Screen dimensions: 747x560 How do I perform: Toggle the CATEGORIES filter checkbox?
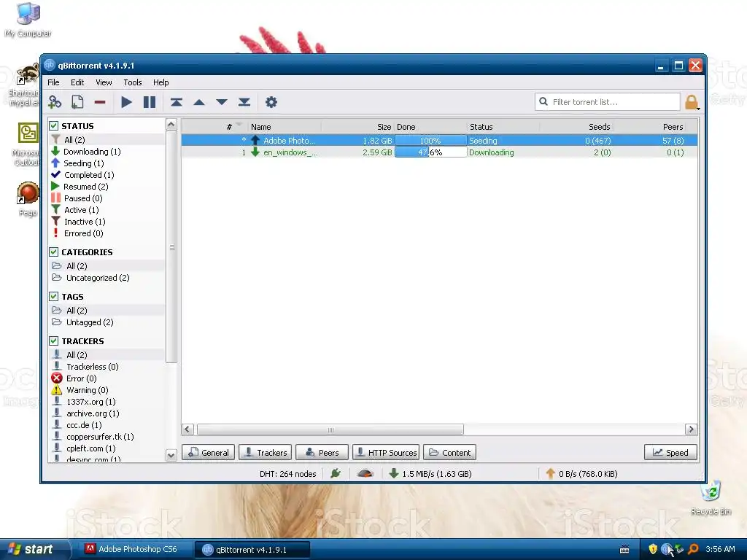pyautogui.click(x=54, y=252)
